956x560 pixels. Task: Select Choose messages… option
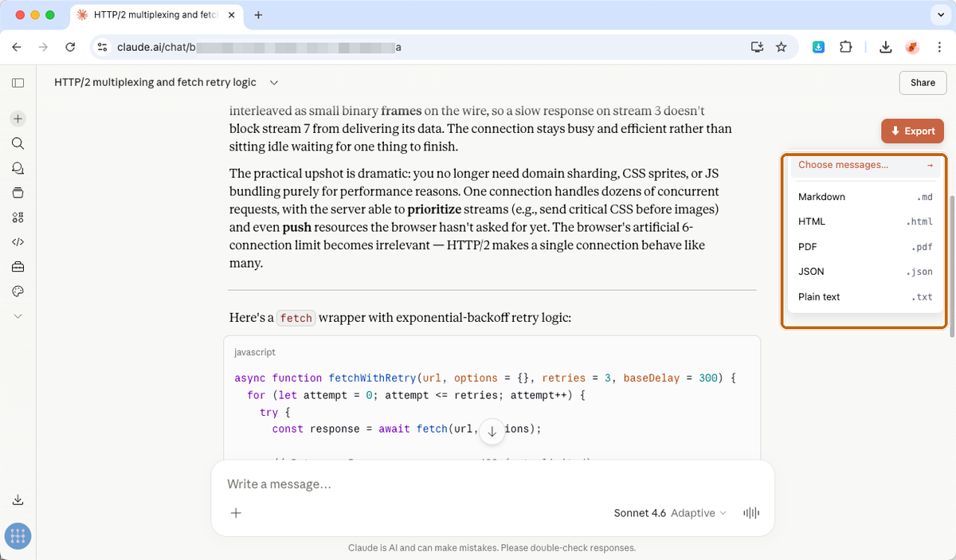864,165
